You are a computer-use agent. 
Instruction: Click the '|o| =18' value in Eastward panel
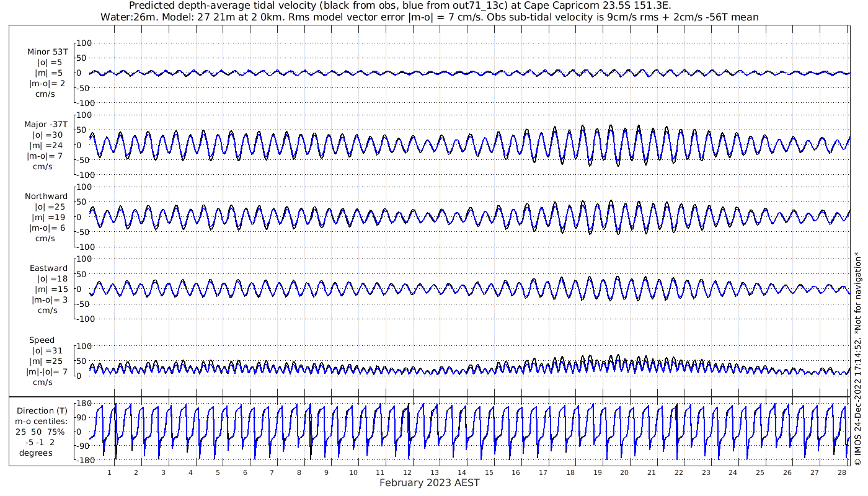[x=51, y=278]
